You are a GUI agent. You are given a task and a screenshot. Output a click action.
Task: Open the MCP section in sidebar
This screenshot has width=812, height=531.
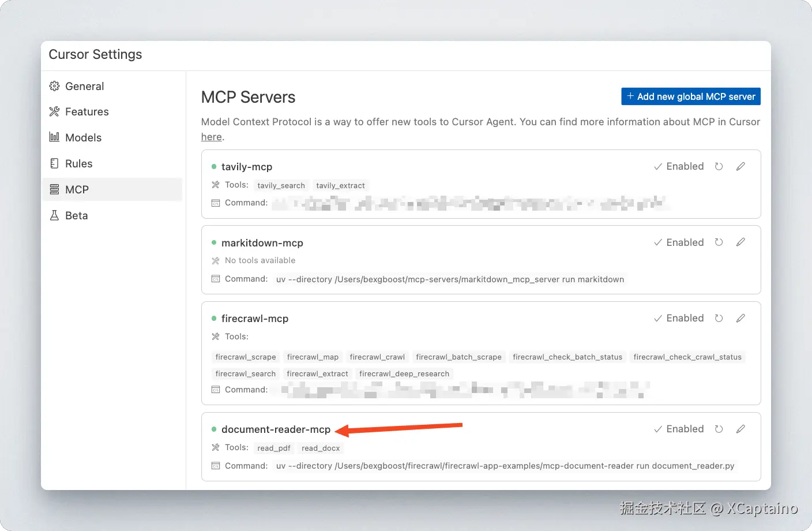[78, 189]
